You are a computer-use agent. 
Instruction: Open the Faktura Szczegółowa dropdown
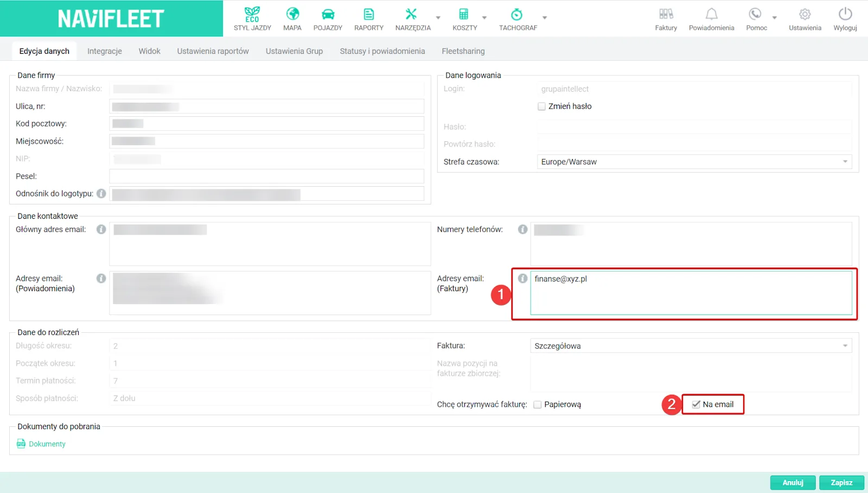[691, 346]
